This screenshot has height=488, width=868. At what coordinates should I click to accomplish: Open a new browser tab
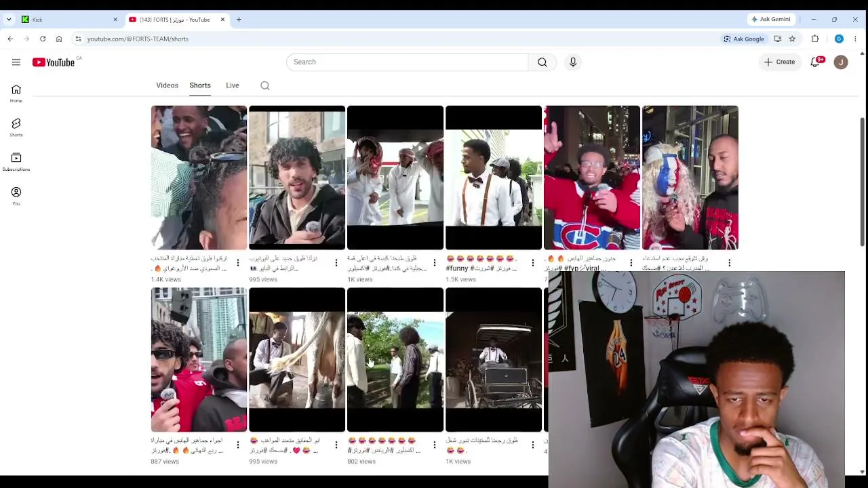click(x=239, y=20)
